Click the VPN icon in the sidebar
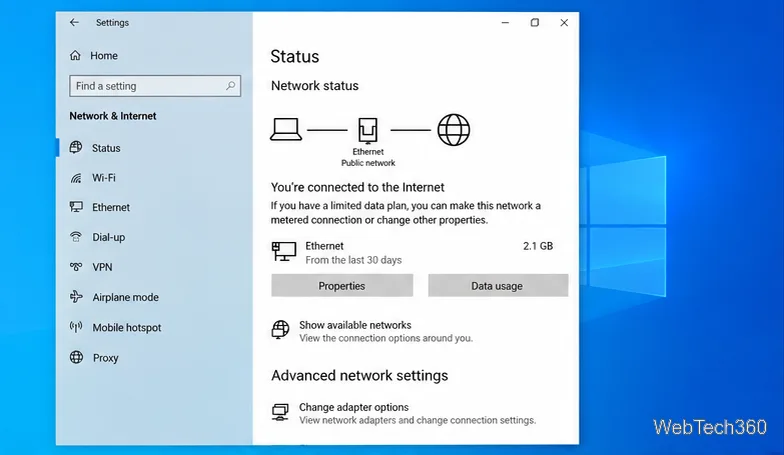This screenshot has height=455, width=784. pos(76,267)
